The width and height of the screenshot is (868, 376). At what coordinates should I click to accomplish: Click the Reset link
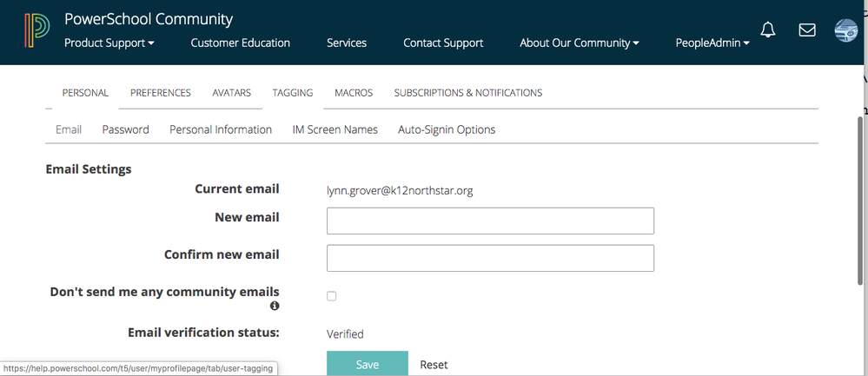434,365
